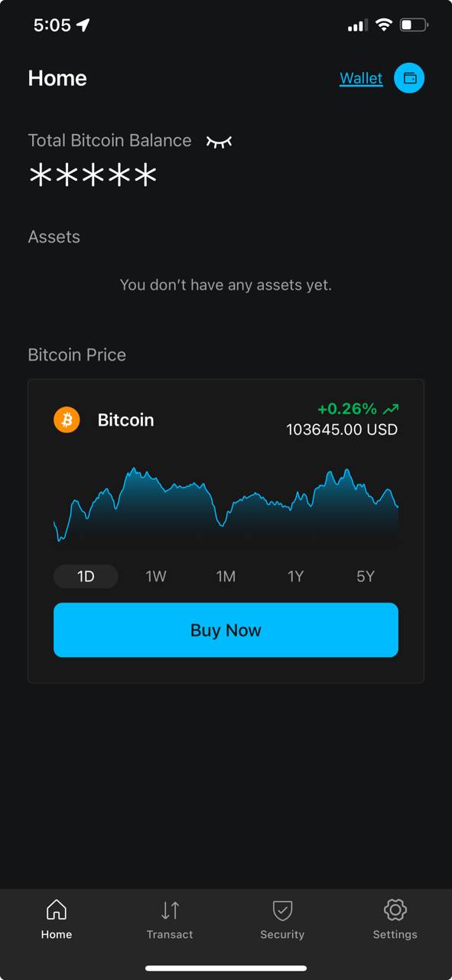
Task: Open Transact via arrows icon
Action: click(x=170, y=910)
